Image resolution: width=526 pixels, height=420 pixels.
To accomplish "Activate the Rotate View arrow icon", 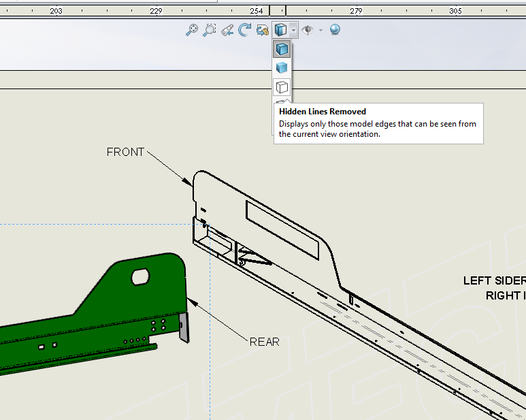I will pos(245,30).
